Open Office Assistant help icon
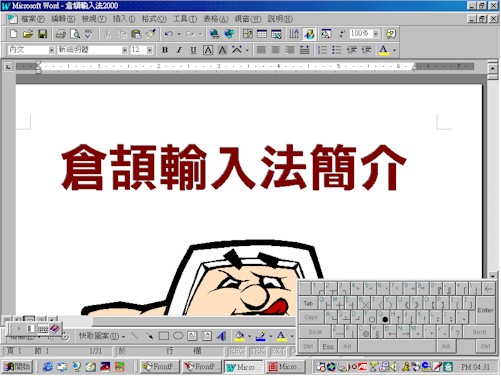501x376 pixels. (x=391, y=34)
